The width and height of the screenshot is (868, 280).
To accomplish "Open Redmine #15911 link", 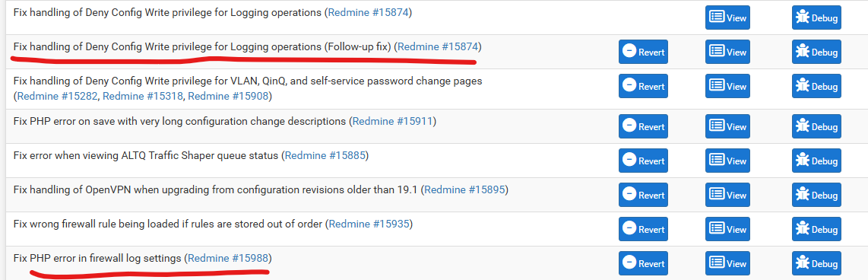I will (x=392, y=121).
